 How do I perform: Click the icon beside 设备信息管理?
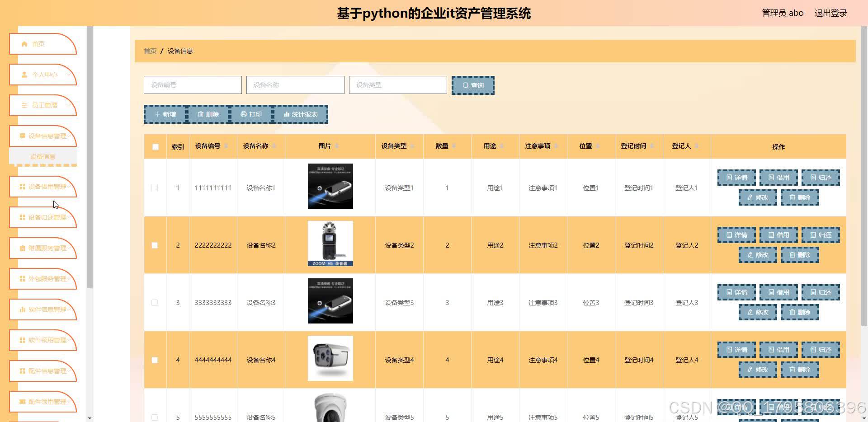[x=22, y=136]
